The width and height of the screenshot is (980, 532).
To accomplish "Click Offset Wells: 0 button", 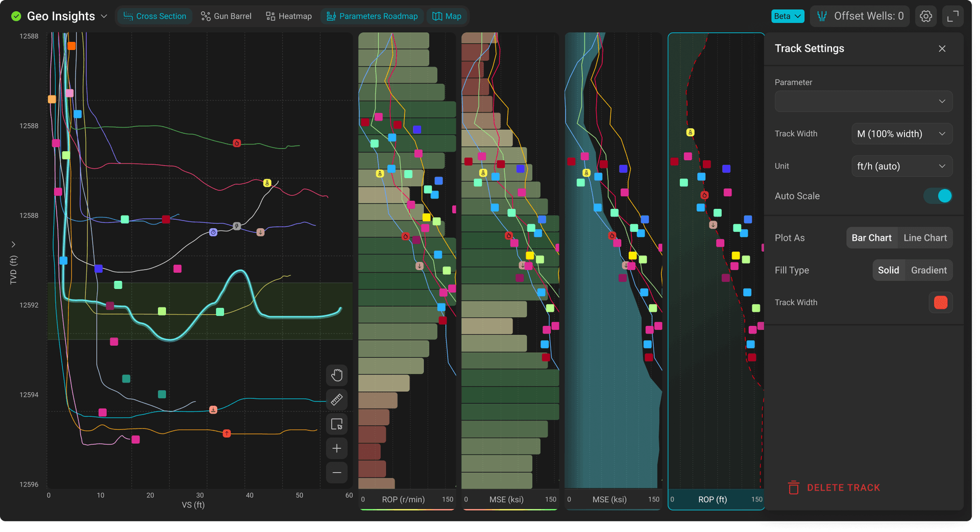I will [x=860, y=16].
